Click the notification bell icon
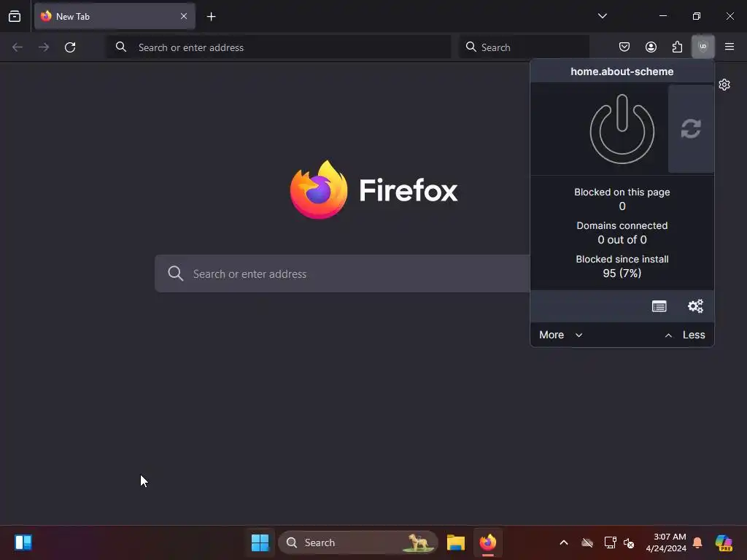This screenshot has width=747, height=560. pos(697,542)
